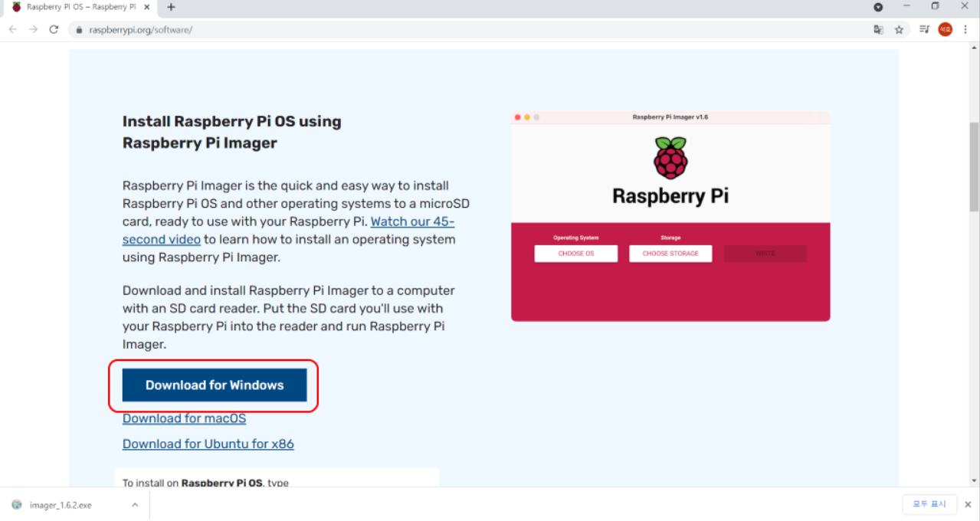Click Download for Windows button
The width and height of the screenshot is (980, 521).
[x=215, y=385]
